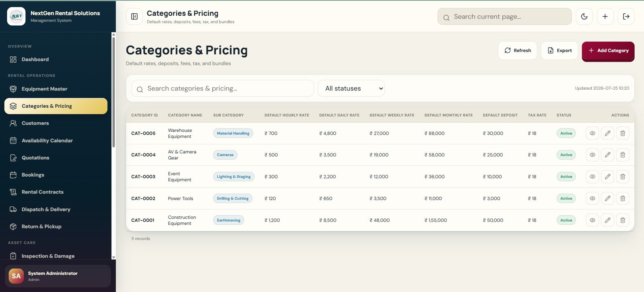This screenshot has width=644, height=292.
Task: Click the Active status badge of CAT-0005
Action: pos(566,133)
